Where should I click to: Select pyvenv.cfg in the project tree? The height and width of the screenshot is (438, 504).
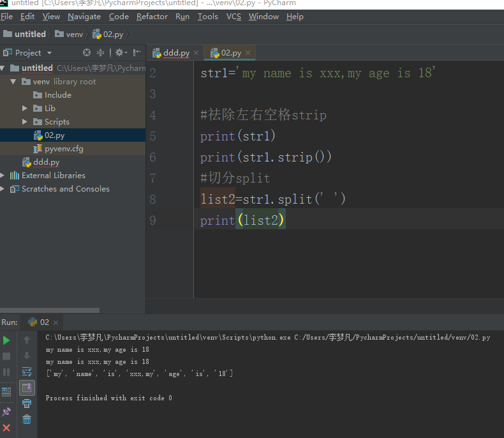pyautogui.click(x=64, y=149)
